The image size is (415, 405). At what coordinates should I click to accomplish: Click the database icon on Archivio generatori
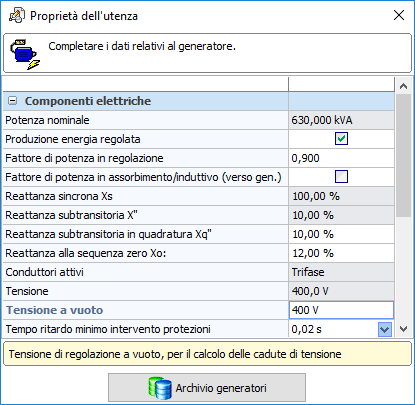click(x=160, y=388)
